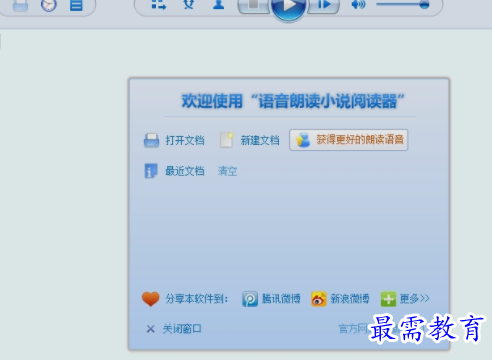Image resolution: width=492 pixels, height=360 pixels.
Task: Clear recent documents with 清空
Action: click(x=227, y=171)
